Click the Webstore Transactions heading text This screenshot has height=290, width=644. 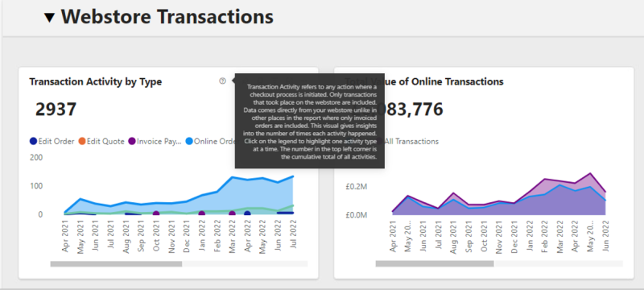pyautogui.click(x=167, y=17)
